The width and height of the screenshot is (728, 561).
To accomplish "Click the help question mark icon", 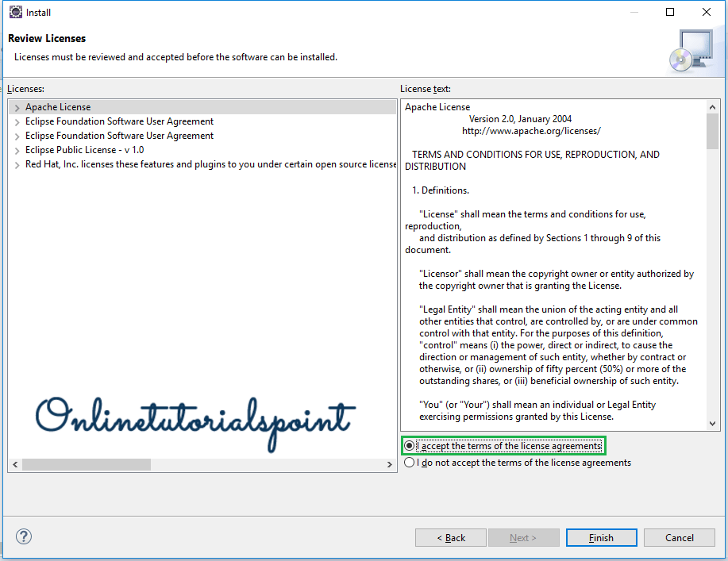I will tap(24, 537).
